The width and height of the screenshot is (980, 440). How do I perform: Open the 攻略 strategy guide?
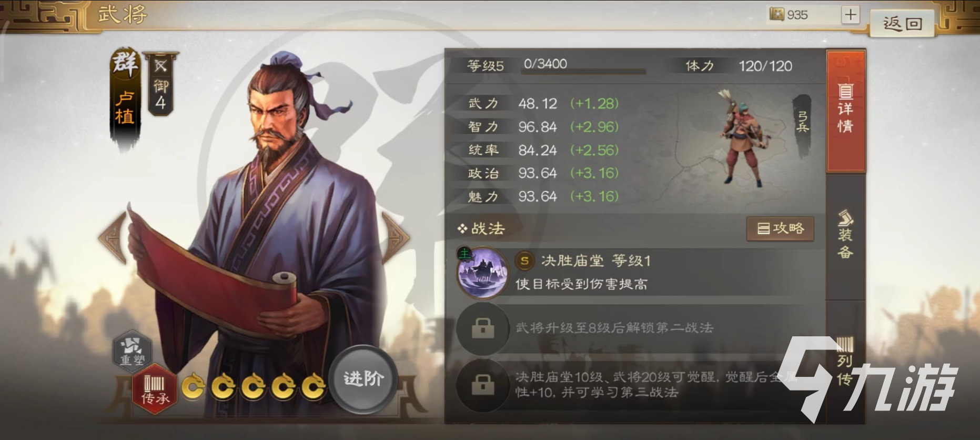click(780, 228)
